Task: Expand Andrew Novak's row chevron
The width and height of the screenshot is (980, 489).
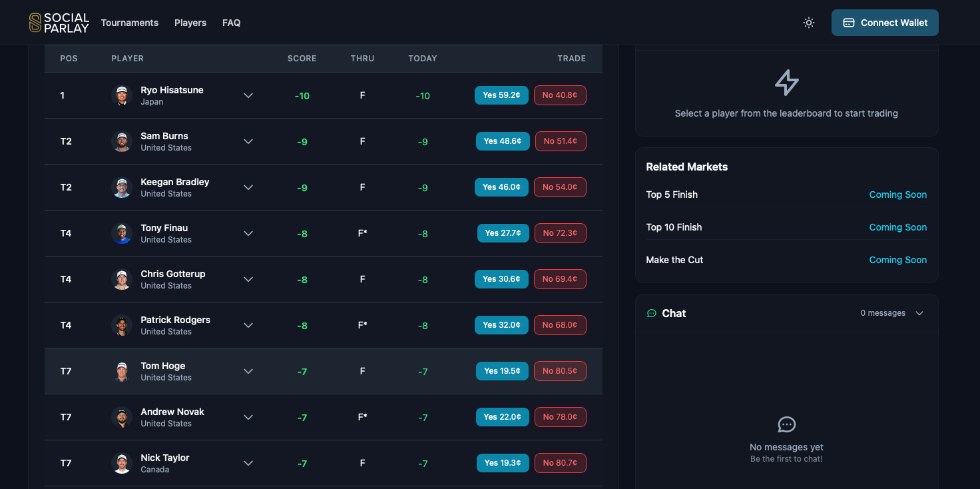Action: (x=248, y=417)
